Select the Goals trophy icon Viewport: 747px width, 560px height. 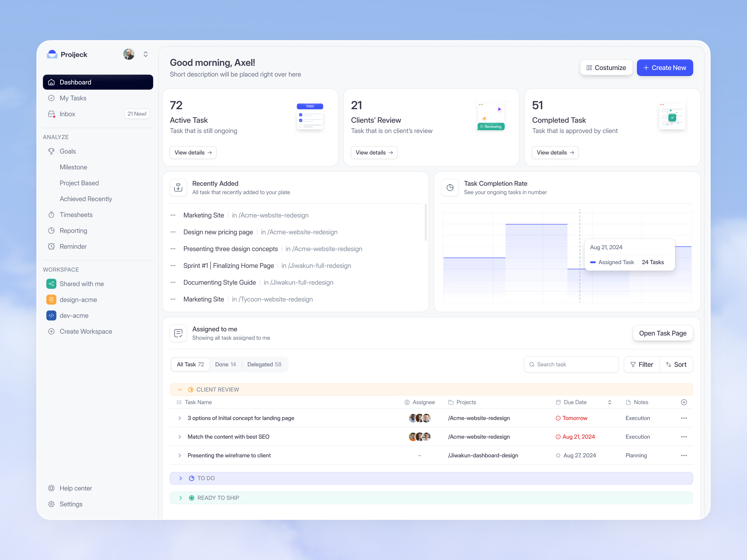[x=51, y=151]
